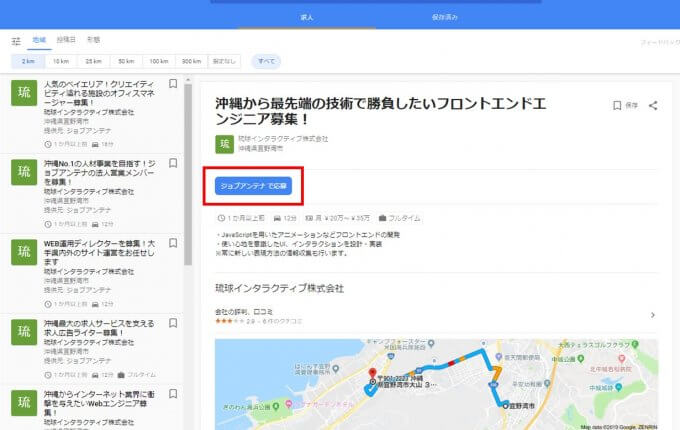
Task: Click the 琉 logo on 法人営業メンバー card
Action: pyautogui.click(x=24, y=172)
